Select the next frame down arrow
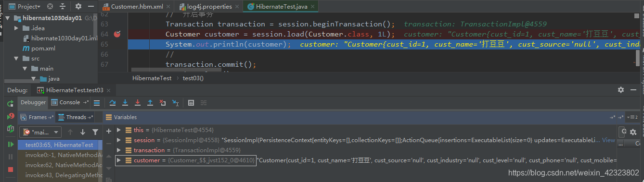This screenshot has width=644, height=182. pos(83,132)
